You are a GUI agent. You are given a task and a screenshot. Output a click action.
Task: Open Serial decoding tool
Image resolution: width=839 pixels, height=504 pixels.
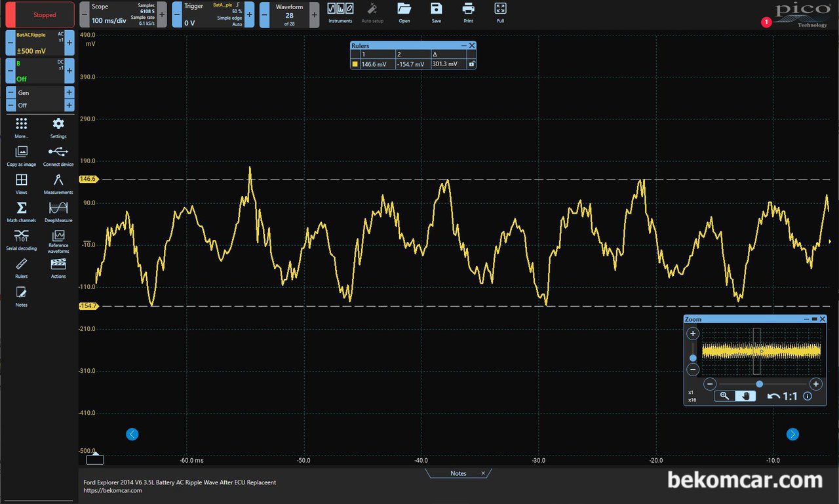pyautogui.click(x=22, y=240)
